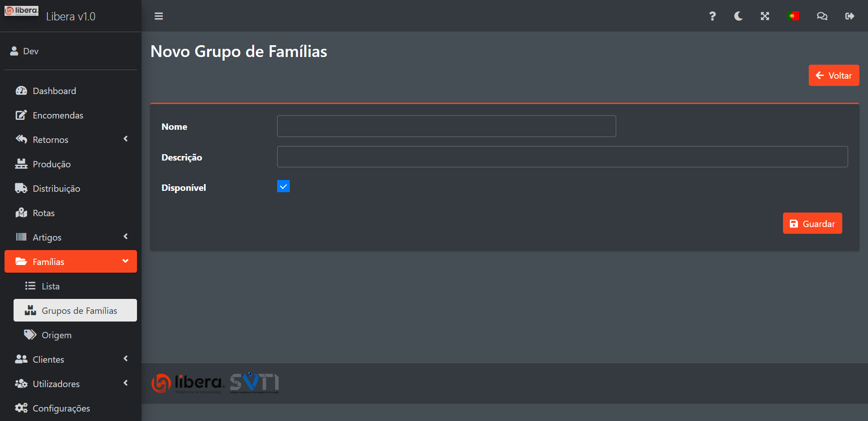Open the Origem submenu item
Screen dimensions: 868x421
(x=57, y=335)
